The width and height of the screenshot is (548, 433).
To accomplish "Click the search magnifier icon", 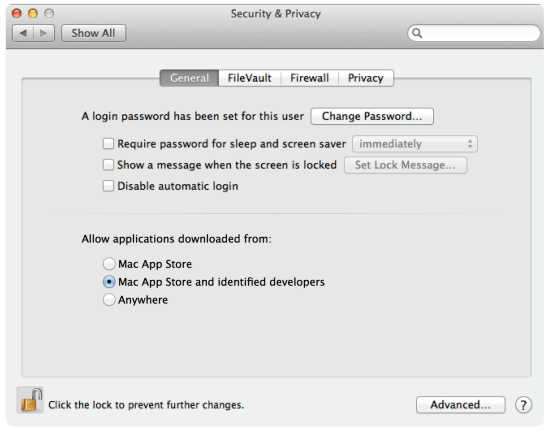I will click(x=417, y=33).
